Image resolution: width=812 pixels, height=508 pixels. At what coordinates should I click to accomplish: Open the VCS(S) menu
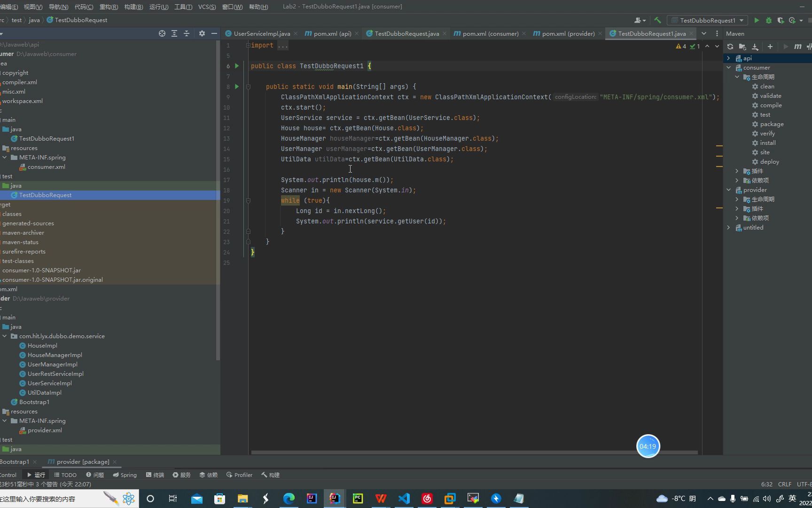207,7
